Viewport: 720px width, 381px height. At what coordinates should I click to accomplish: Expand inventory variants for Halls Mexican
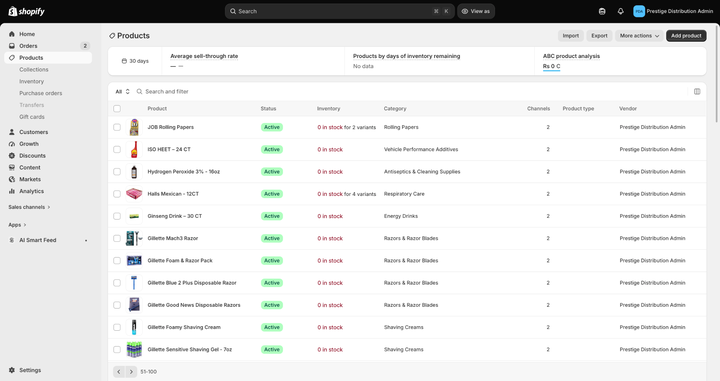pyautogui.click(x=347, y=194)
